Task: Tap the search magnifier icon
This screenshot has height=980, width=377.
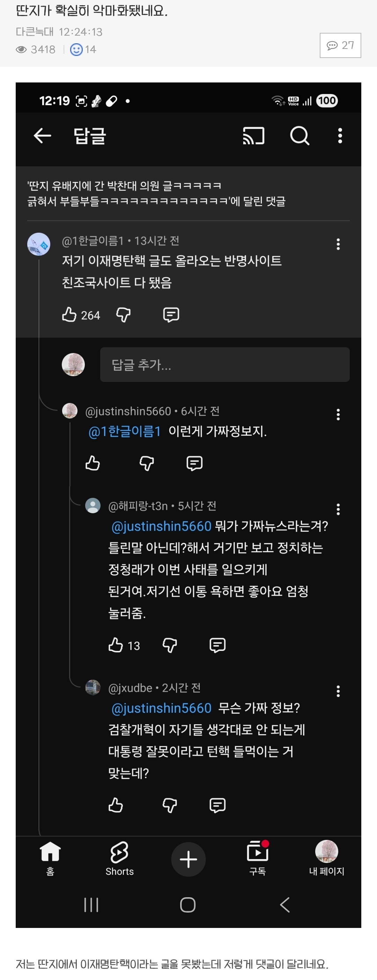Action: (300, 136)
